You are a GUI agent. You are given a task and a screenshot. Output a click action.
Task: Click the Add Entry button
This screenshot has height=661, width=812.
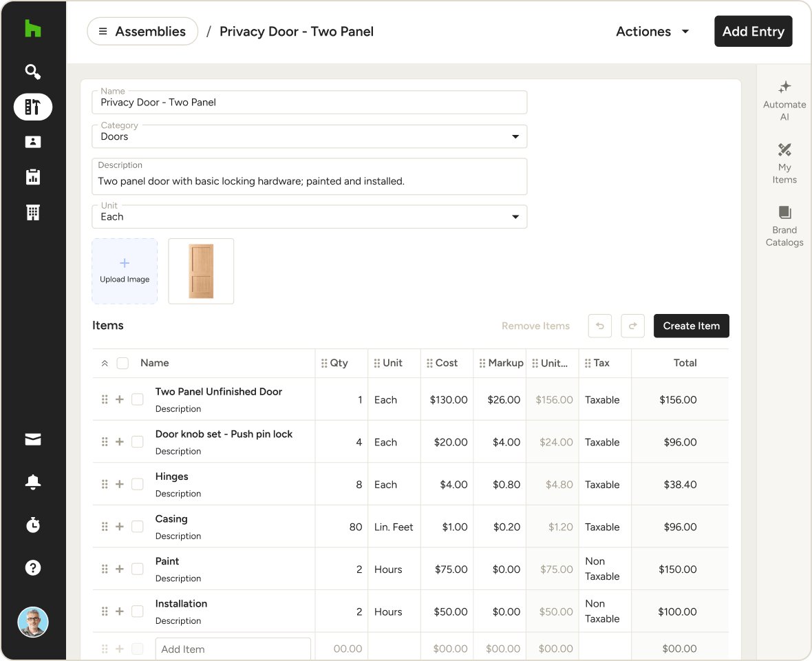[x=753, y=32]
